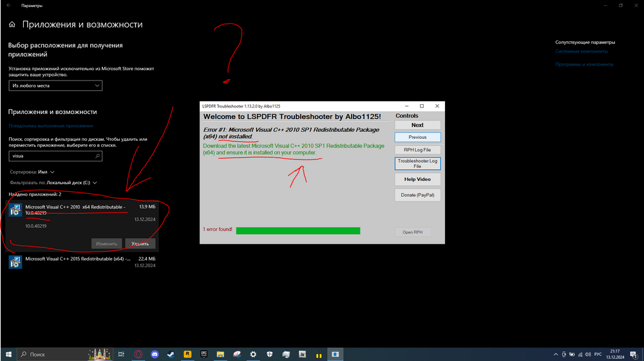Minimize the LSPDFR Troubleshooter window

[406, 106]
